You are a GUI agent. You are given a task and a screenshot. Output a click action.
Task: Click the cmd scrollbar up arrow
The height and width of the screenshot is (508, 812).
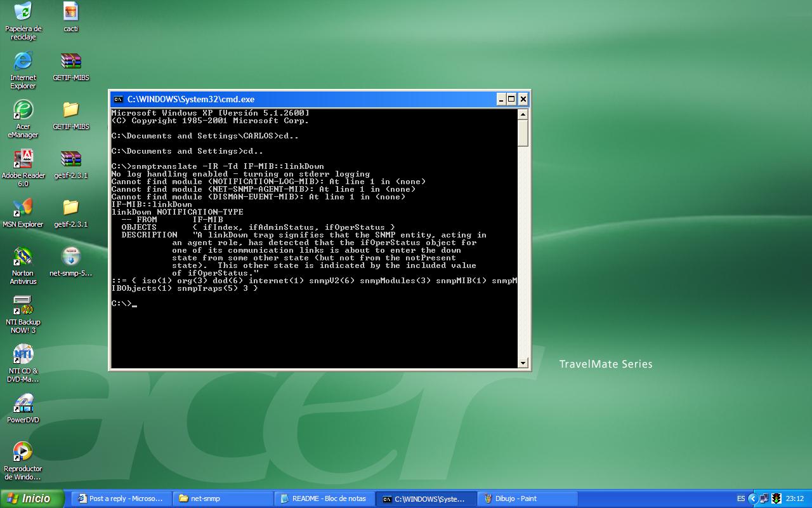tap(523, 114)
